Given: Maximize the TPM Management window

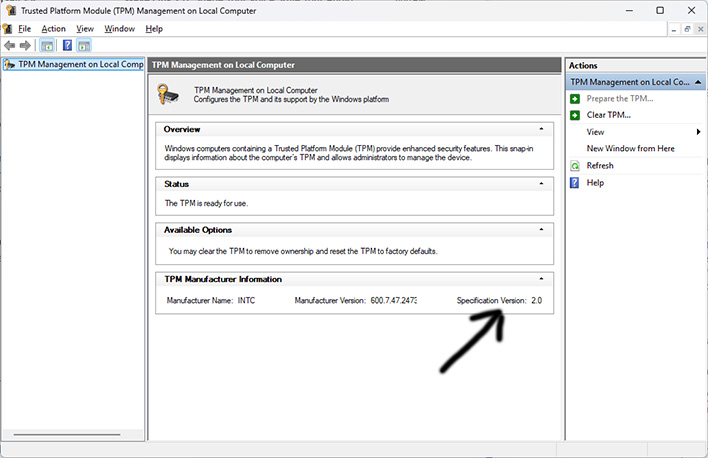Looking at the screenshot, I should (x=660, y=10).
